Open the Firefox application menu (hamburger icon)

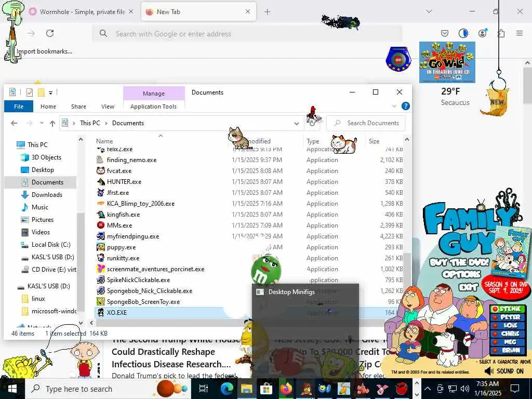[520, 33]
